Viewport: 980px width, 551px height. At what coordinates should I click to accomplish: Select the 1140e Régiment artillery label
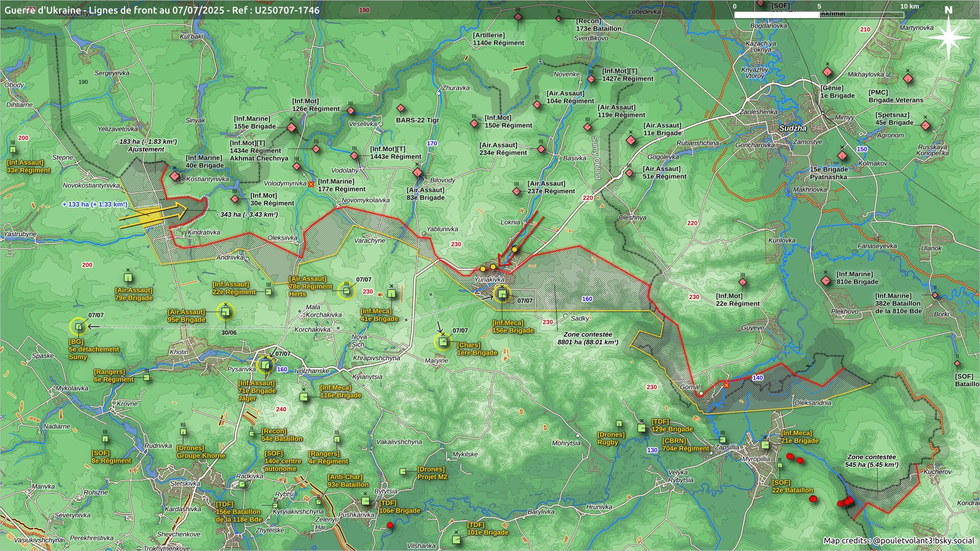point(499,39)
